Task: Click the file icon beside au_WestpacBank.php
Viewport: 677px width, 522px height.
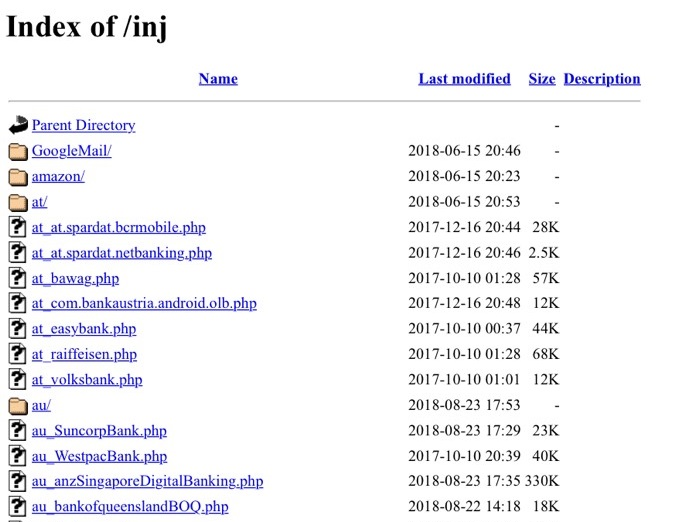Action: point(17,456)
